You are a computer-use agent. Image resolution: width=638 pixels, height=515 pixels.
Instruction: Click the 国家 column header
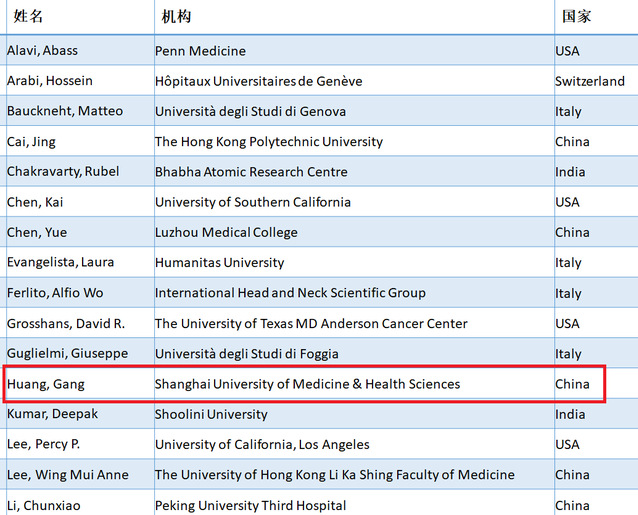tap(576, 17)
